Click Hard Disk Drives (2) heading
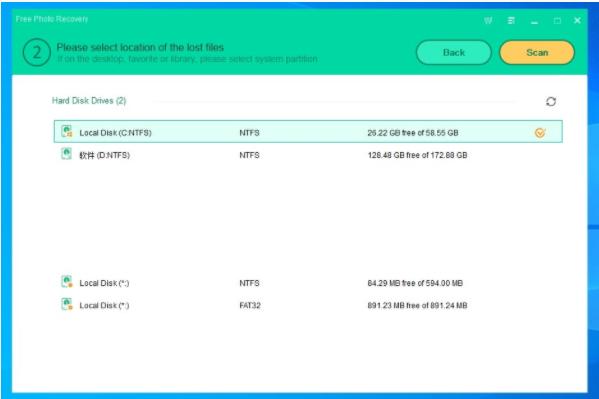This screenshot has height=399, width=599. click(89, 101)
